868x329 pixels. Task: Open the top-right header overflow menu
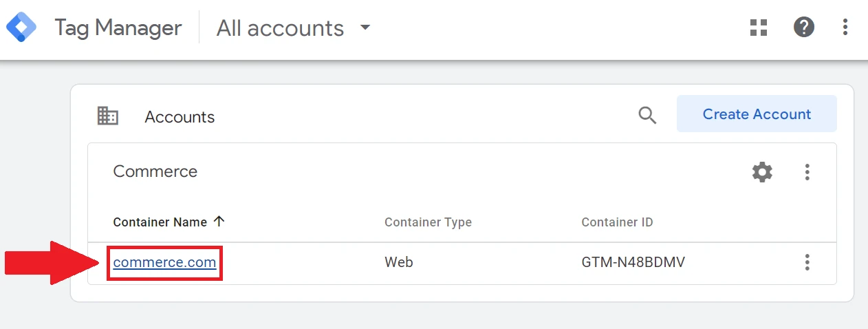845,28
